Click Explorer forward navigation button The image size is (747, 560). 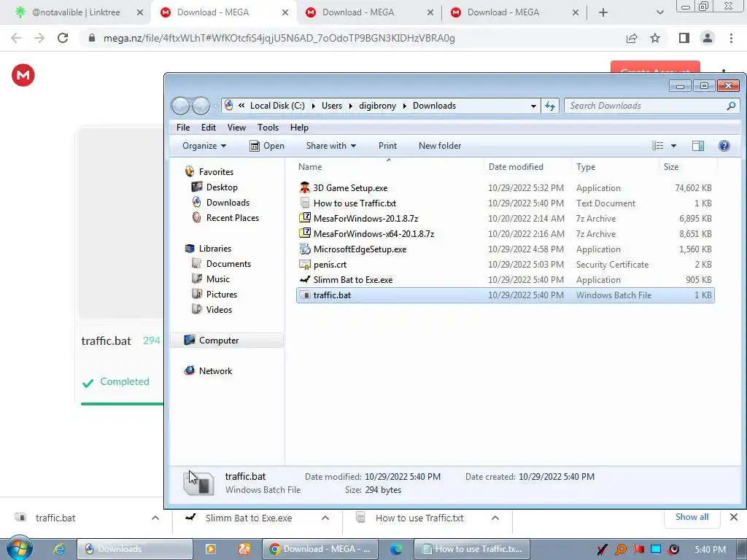point(201,106)
